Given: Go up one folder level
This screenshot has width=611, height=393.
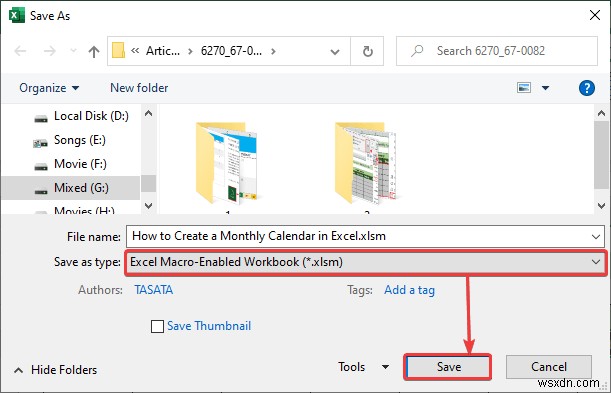Looking at the screenshot, I should tap(94, 51).
